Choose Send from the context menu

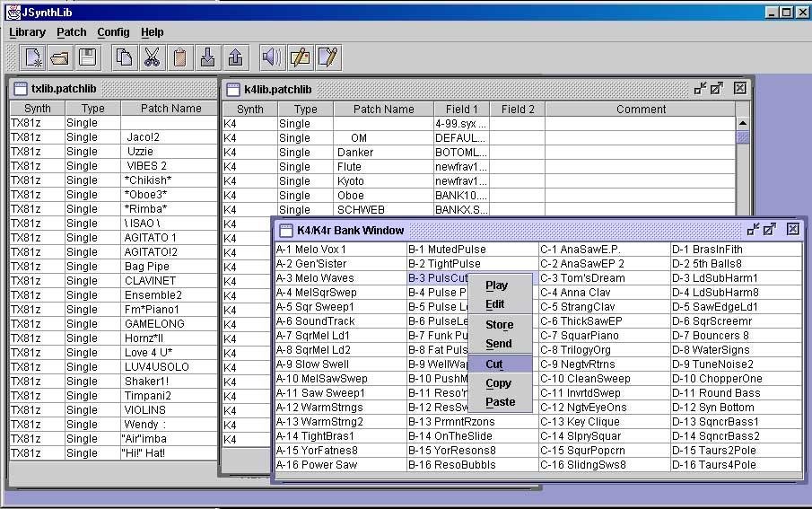click(x=500, y=344)
